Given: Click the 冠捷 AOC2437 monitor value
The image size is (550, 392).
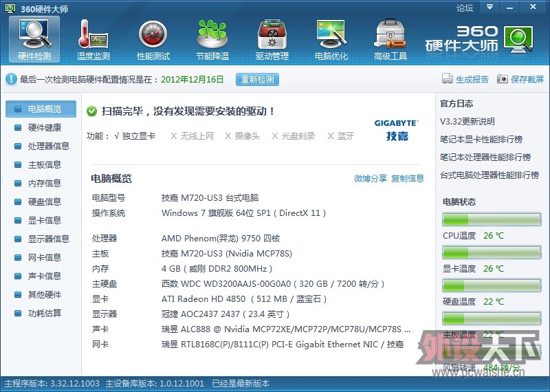Looking at the screenshot, I should tap(225, 314).
